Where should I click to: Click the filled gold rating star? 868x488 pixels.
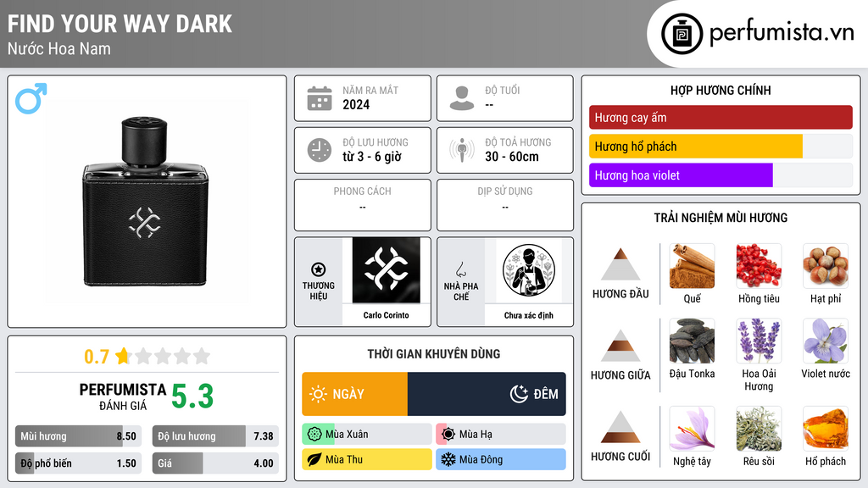pyautogui.click(x=123, y=356)
